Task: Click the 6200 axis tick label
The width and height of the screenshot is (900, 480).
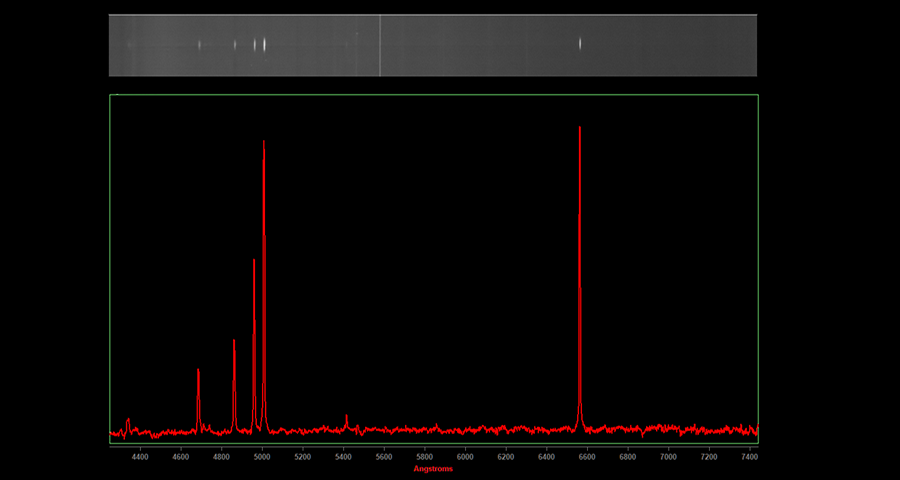Action: click(506, 457)
